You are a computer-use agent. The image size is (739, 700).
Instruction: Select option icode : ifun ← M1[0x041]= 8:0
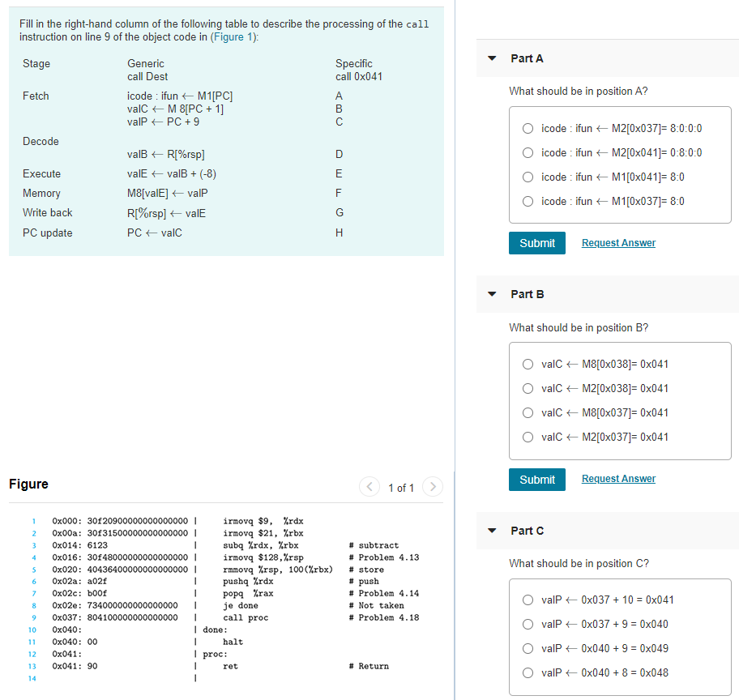tap(528, 177)
